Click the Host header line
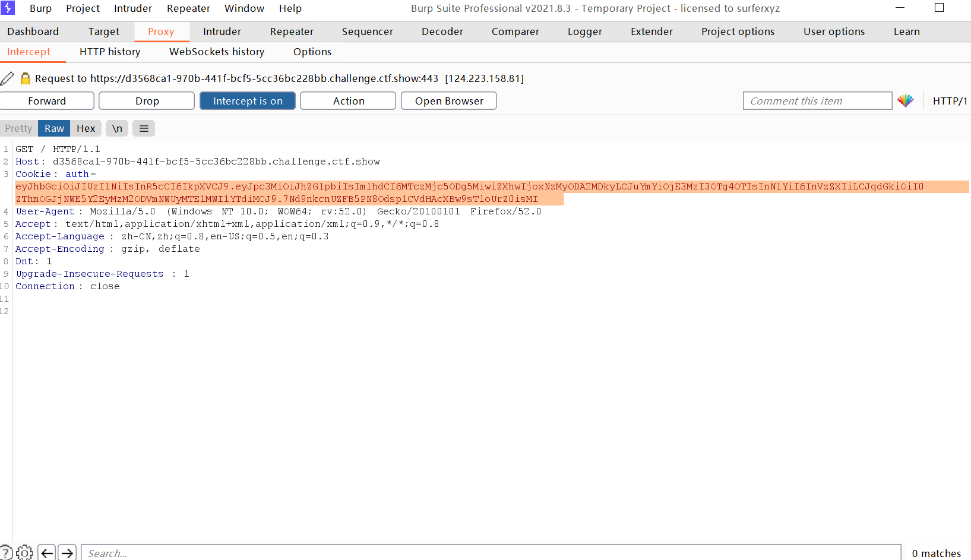 tap(197, 162)
